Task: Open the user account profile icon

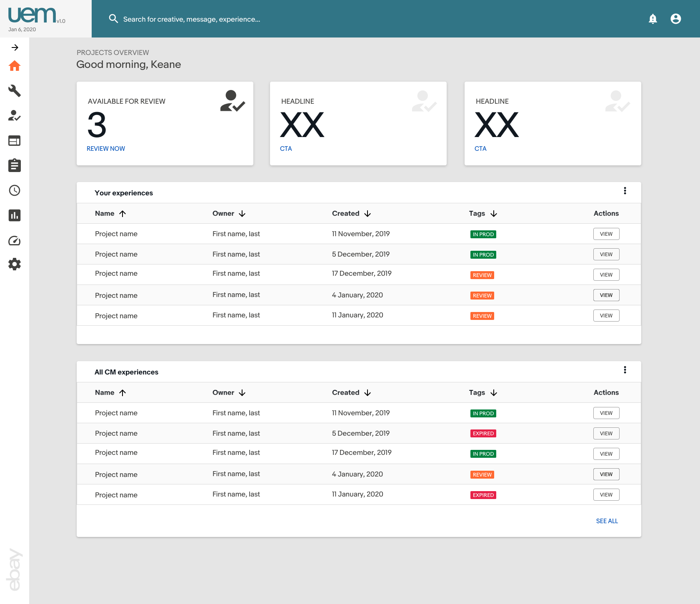Action: 676,19
